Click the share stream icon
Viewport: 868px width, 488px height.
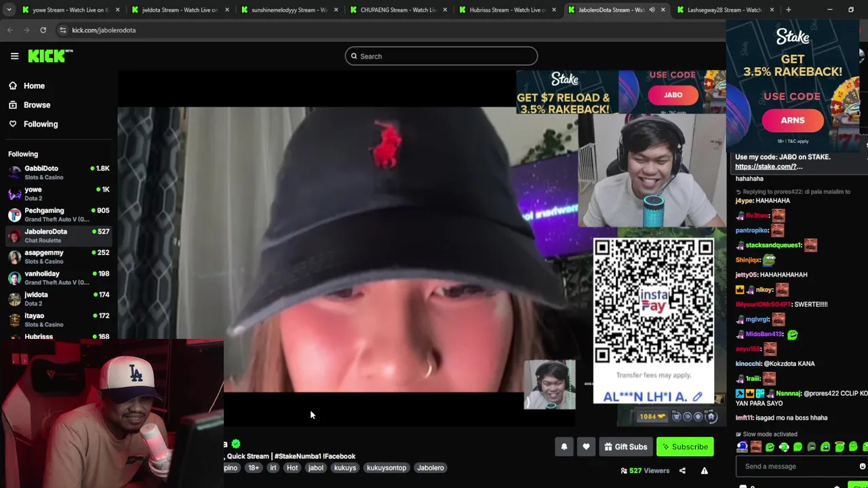[x=682, y=470]
